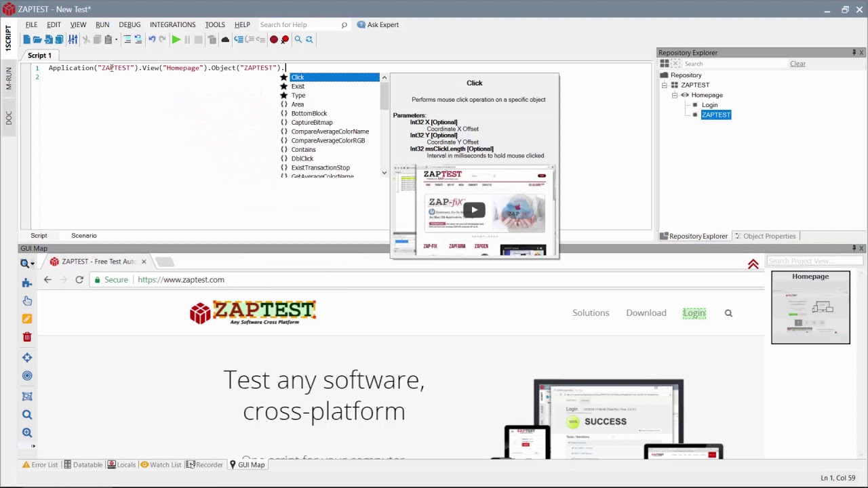Click the red trash delete icon

[27, 337]
